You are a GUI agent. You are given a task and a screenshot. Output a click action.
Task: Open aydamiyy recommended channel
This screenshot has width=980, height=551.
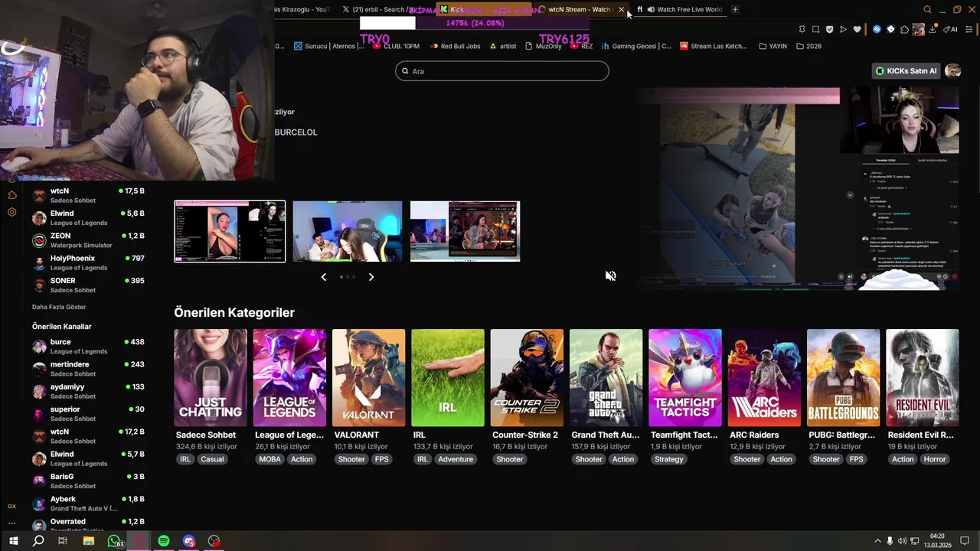click(88, 391)
